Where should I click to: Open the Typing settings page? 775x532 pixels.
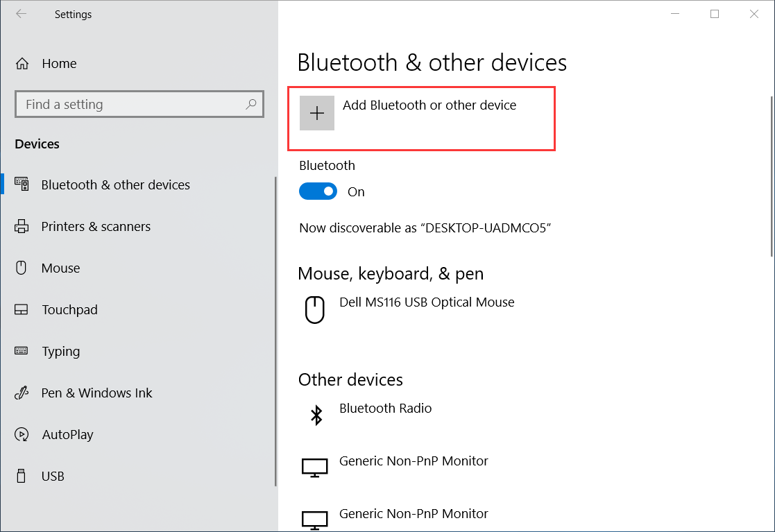click(x=61, y=352)
